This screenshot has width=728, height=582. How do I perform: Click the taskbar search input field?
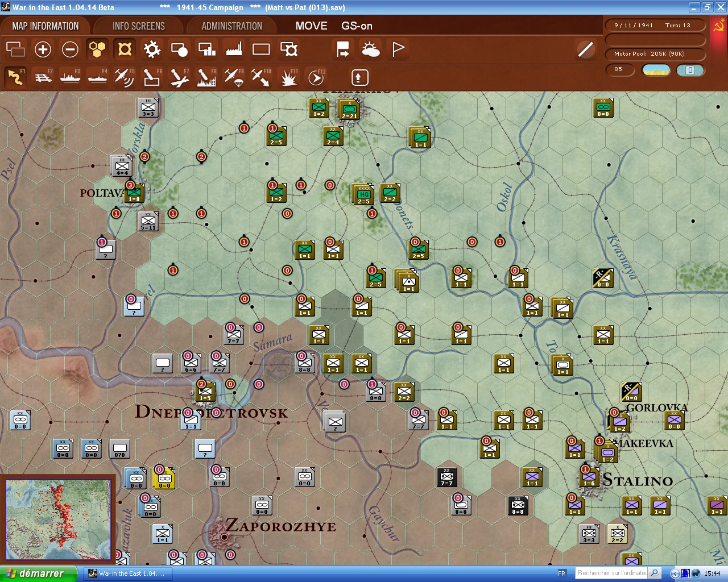(612, 573)
